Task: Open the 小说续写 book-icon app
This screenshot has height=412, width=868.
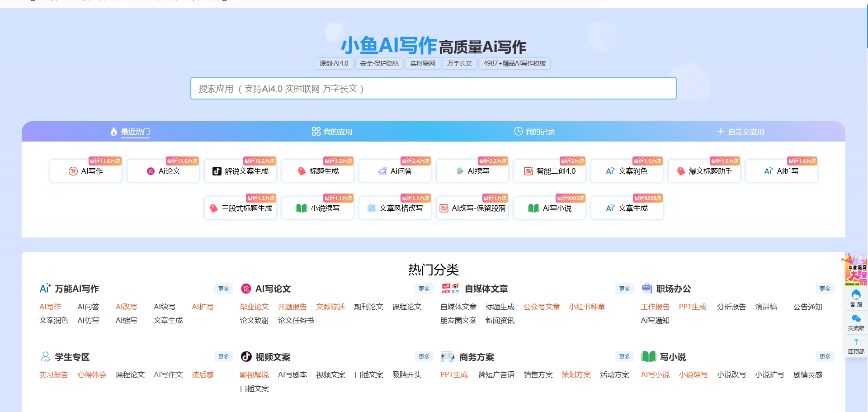Action: click(x=317, y=208)
